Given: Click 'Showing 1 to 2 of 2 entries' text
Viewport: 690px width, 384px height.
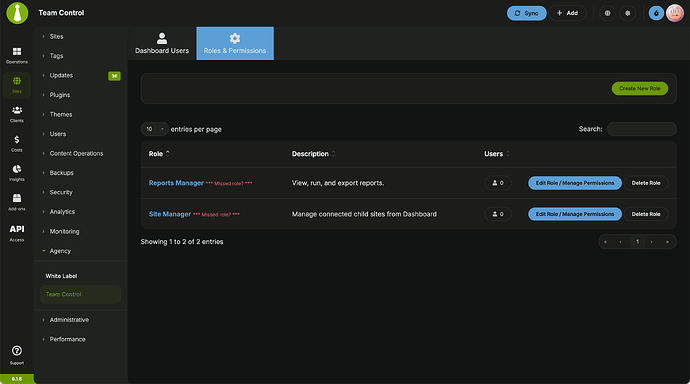Looking at the screenshot, I should [x=182, y=241].
